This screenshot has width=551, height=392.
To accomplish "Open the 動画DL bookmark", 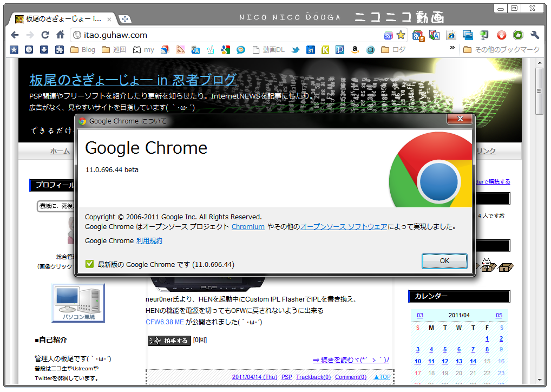I will click(269, 50).
